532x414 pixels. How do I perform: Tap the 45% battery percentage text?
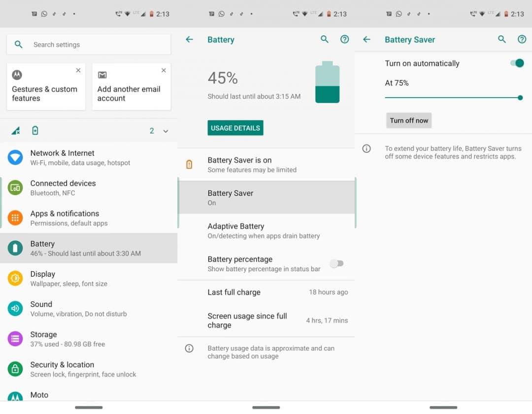point(223,78)
